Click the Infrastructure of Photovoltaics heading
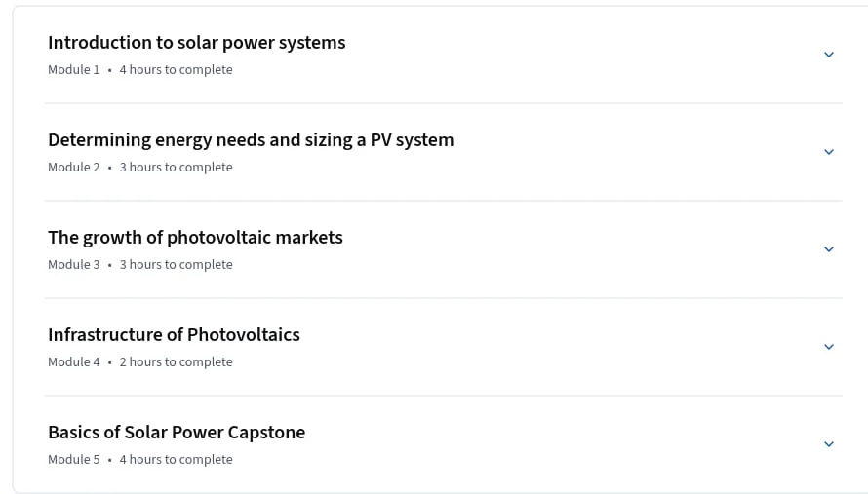 pyautogui.click(x=174, y=334)
